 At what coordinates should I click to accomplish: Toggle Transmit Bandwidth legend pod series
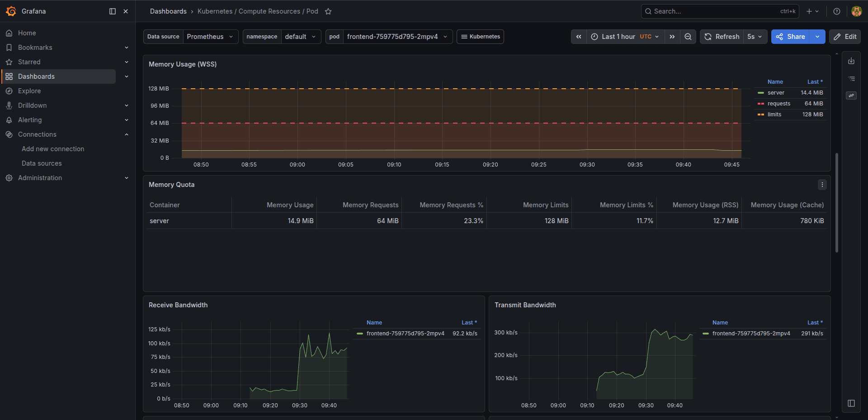point(751,334)
